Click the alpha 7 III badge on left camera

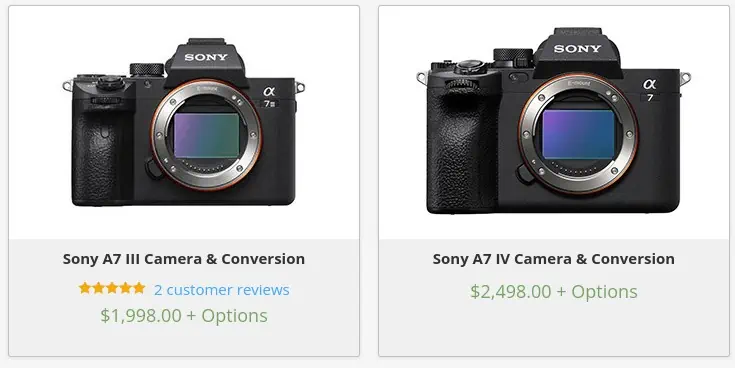[x=270, y=97]
